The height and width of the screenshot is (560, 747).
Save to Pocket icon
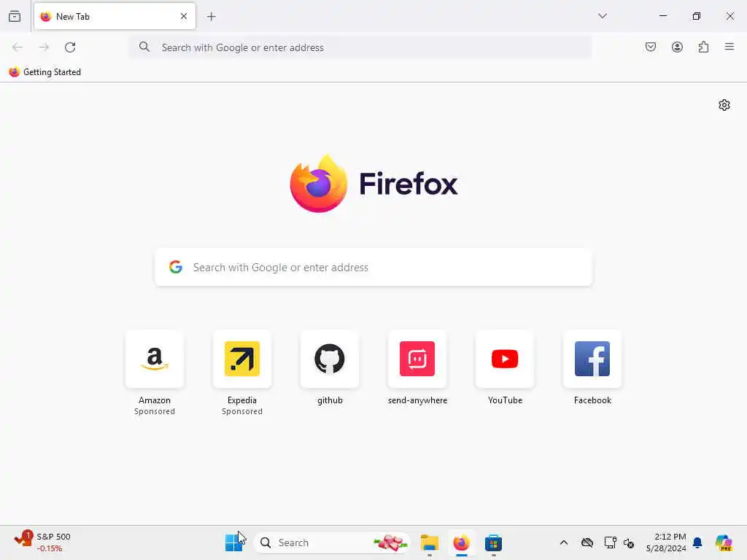point(651,47)
